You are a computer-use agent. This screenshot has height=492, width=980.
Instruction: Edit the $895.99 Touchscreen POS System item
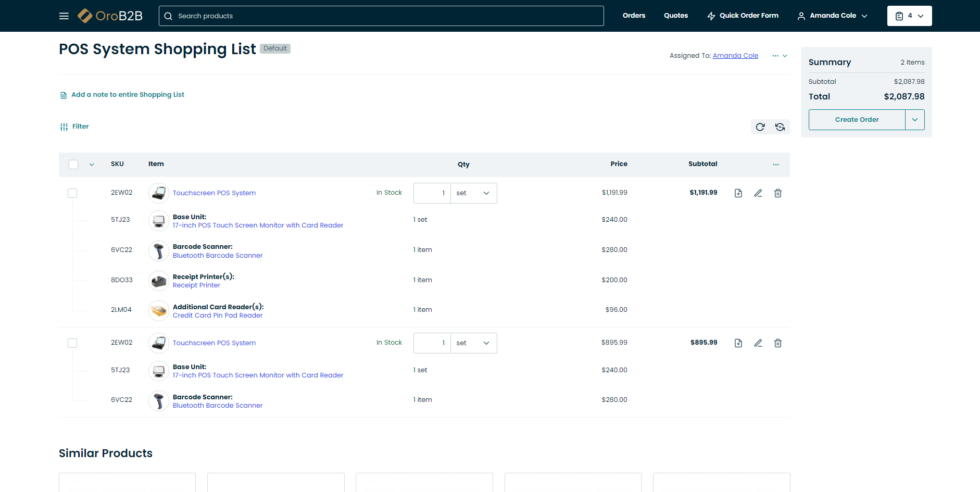tap(758, 343)
